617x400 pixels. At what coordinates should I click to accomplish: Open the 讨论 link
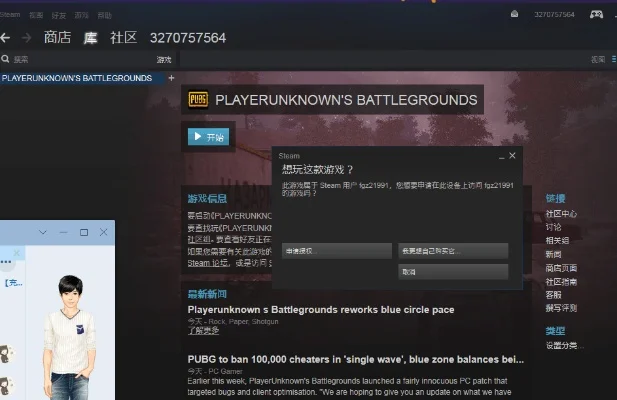pos(553,227)
